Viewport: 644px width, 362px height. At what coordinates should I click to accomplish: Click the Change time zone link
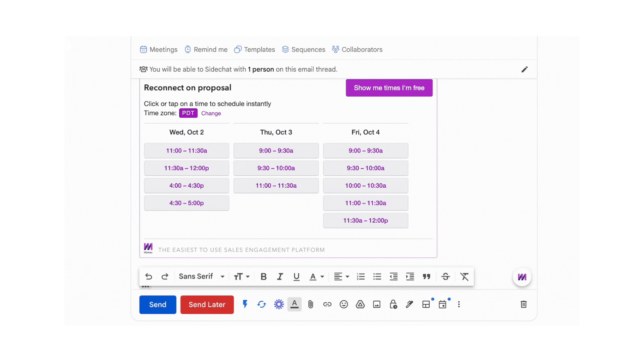[211, 113]
